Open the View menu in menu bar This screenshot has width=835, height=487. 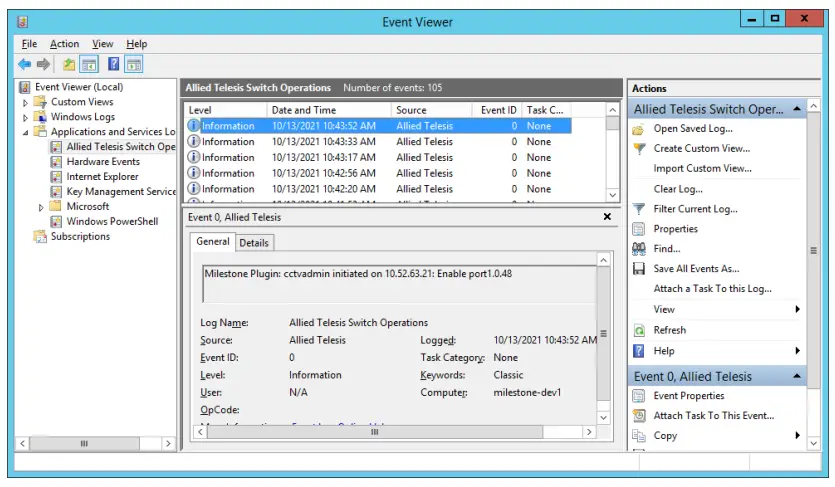(x=102, y=44)
